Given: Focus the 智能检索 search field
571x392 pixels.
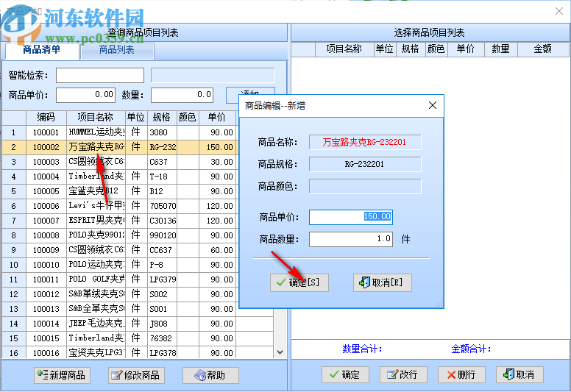Looking at the screenshot, I should (100, 75).
